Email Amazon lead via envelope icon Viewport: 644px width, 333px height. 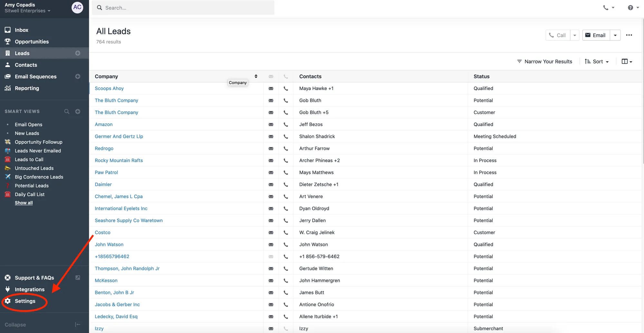[271, 124]
